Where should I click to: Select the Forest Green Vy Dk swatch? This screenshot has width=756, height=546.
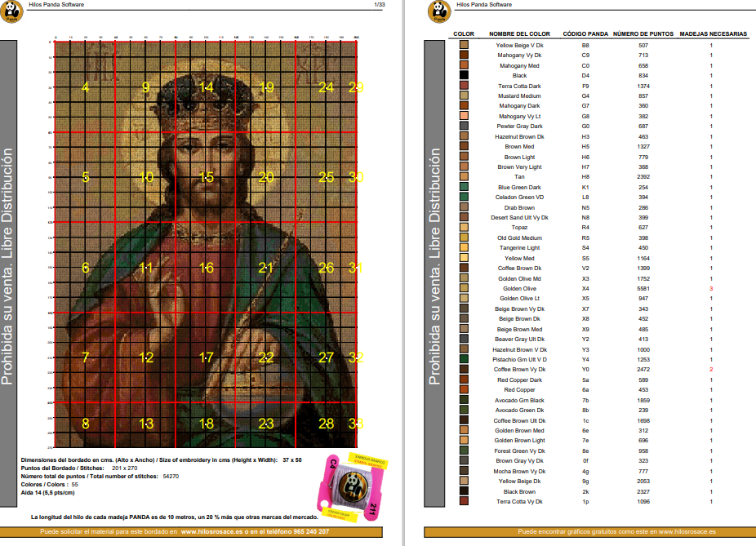(465, 451)
